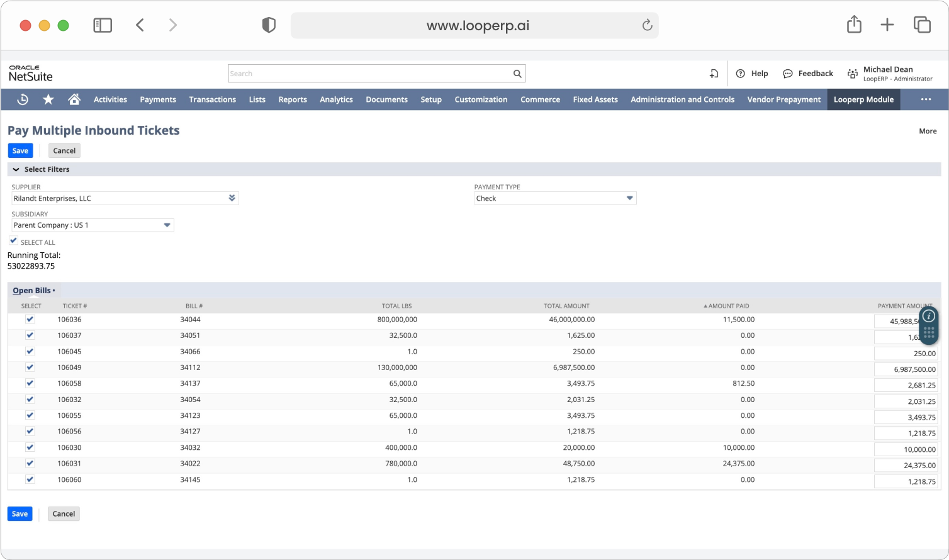Screen dimensions: 949x560
Task: Open the Shortcuts star icon
Action: 48,99
